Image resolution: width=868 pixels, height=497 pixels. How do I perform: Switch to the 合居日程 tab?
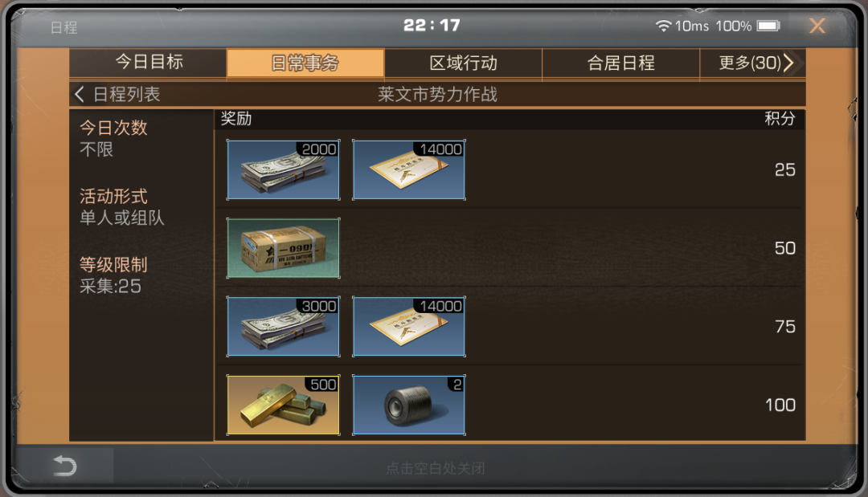tap(620, 63)
